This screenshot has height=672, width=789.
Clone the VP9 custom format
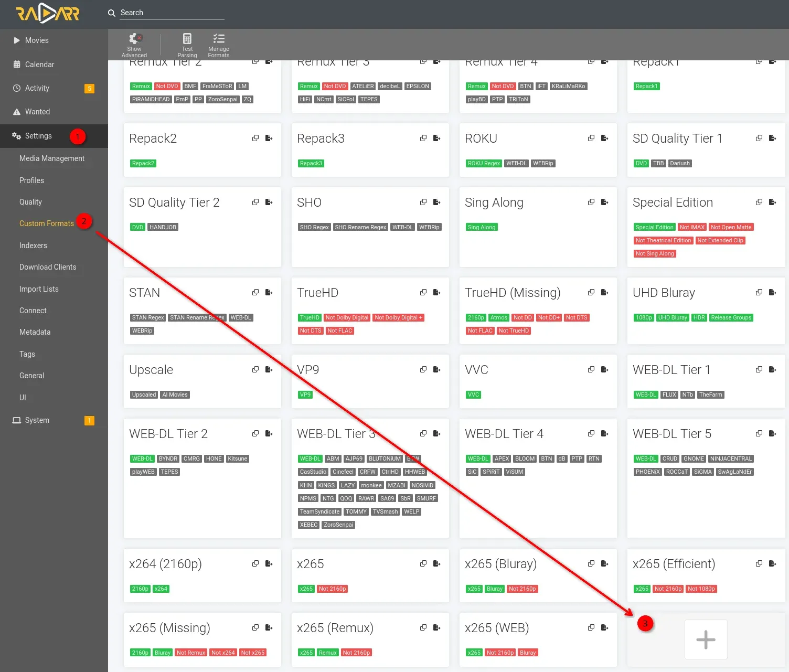coord(423,369)
